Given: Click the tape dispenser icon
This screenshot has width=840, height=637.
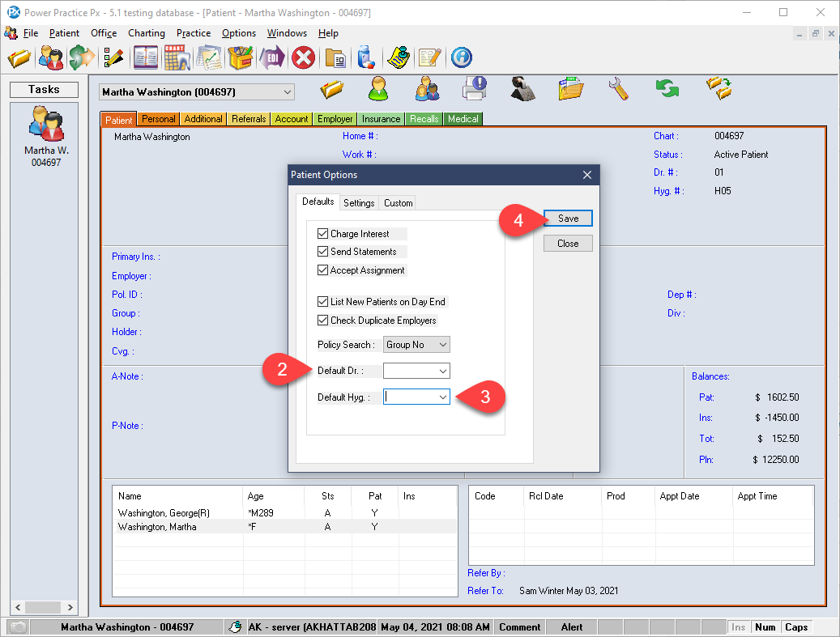Looking at the screenshot, I should [522, 89].
